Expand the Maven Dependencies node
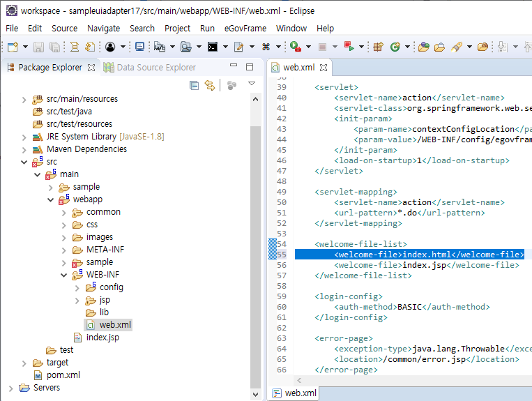The image size is (532, 401). (x=24, y=149)
